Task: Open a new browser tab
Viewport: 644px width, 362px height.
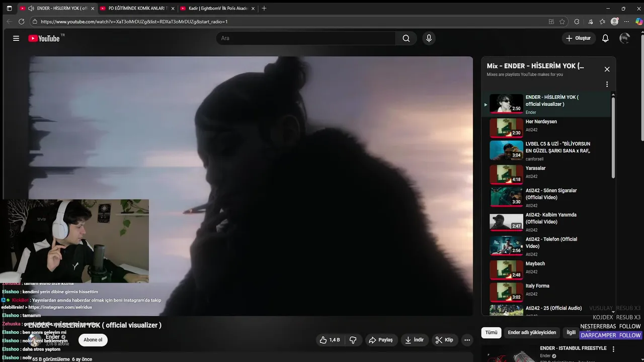Action: pyautogui.click(x=264, y=8)
